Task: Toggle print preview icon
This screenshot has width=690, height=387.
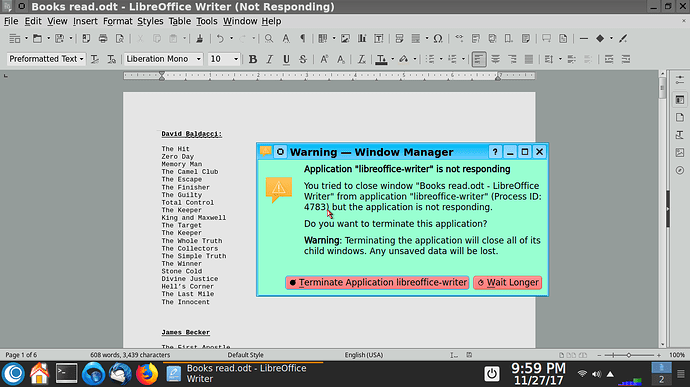Action: tap(119, 39)
